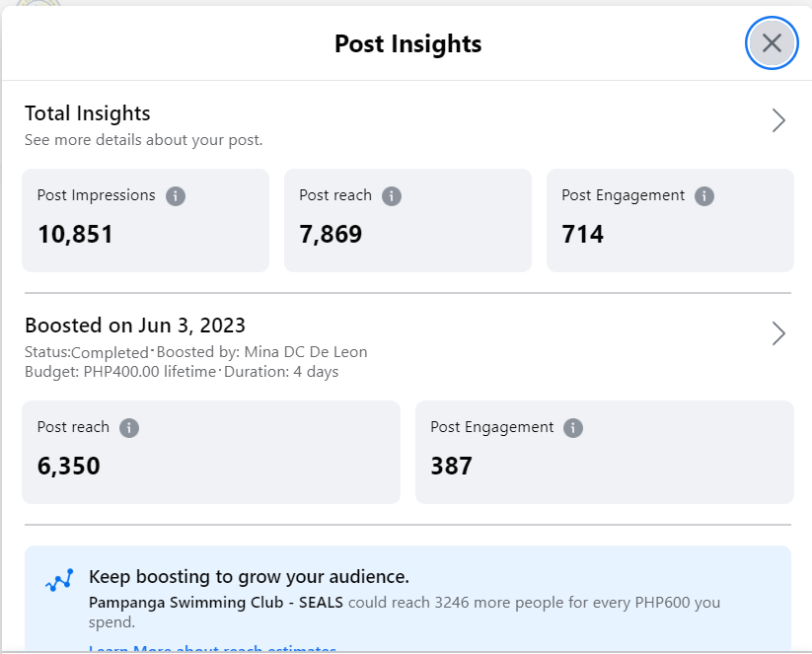The height and width of the screenshot is (654, 812).
Task: Show info for Total Insights Post reach
Action: 392,195
